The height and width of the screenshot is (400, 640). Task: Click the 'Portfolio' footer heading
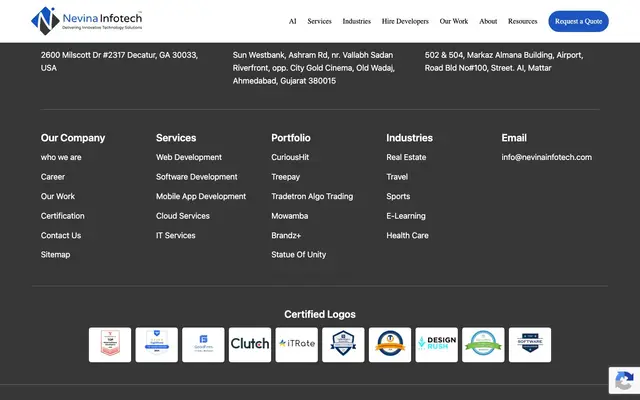pos(291,138)
